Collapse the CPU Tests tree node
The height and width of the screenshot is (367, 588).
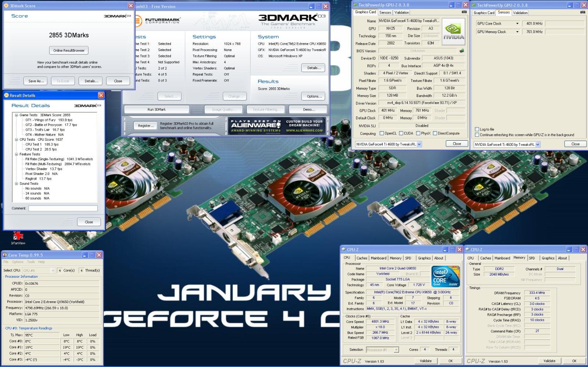16,140
